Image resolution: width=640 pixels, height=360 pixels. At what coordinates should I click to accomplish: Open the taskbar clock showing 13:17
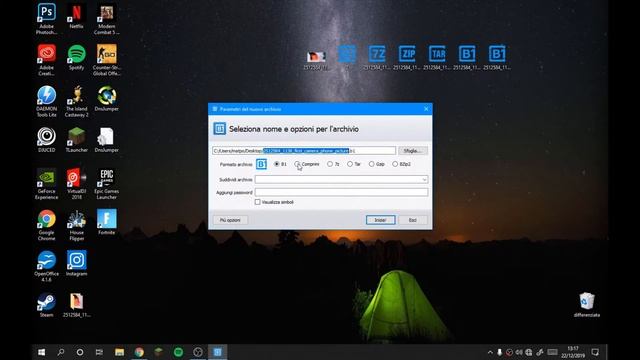573,352
